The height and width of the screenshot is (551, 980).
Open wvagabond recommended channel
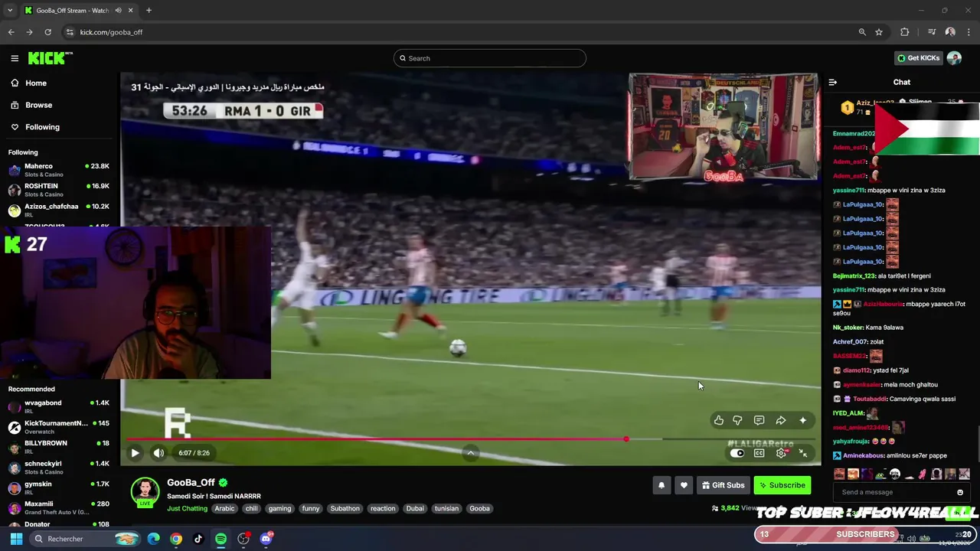tap(59, 406)
